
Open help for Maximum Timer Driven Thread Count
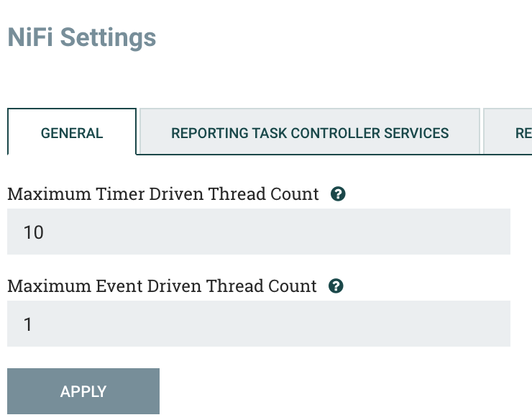pyautogui.click(x=338, y=194)
